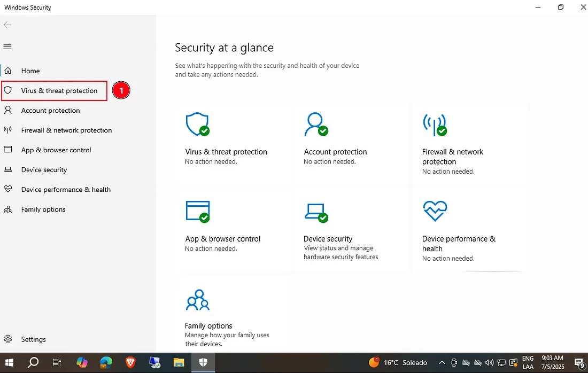Select Device security in the sidebar

pos(78,170)
